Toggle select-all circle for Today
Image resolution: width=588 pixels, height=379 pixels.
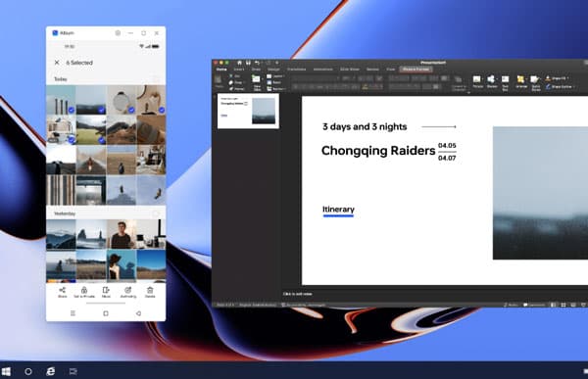pos(155,79)
